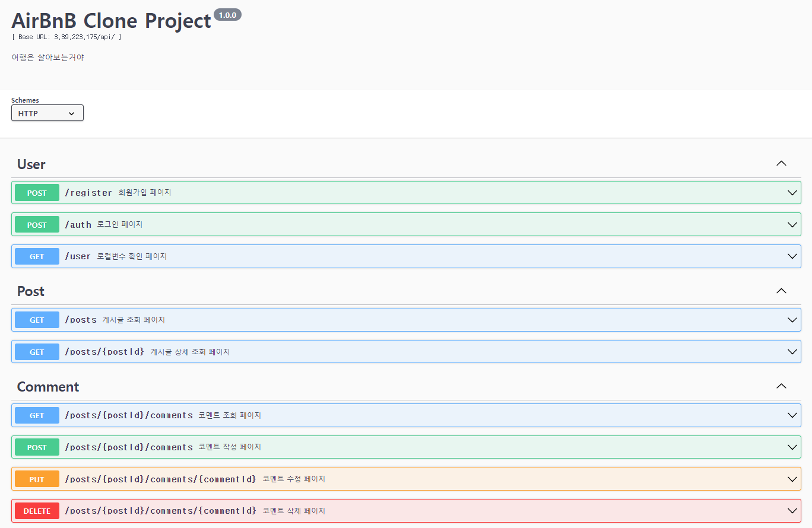812x528 pixels.
Task: Expand the POST /register row arrow
Action: (x=792, y=193)
